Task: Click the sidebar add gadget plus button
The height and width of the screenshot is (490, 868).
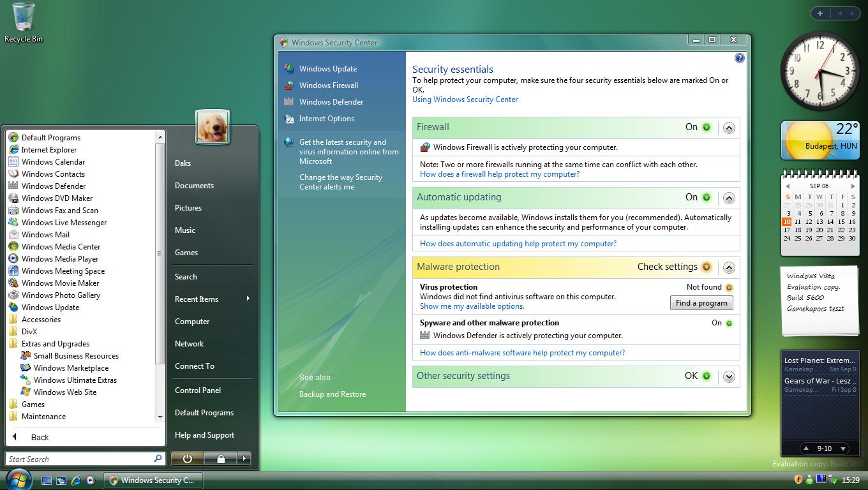Action: (x=820, y=13)
